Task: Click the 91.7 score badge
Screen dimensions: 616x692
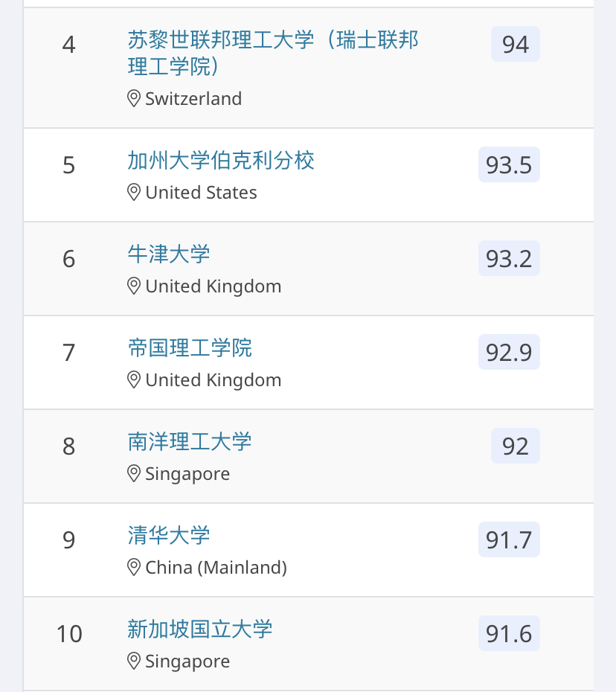Action: point(509,539)
